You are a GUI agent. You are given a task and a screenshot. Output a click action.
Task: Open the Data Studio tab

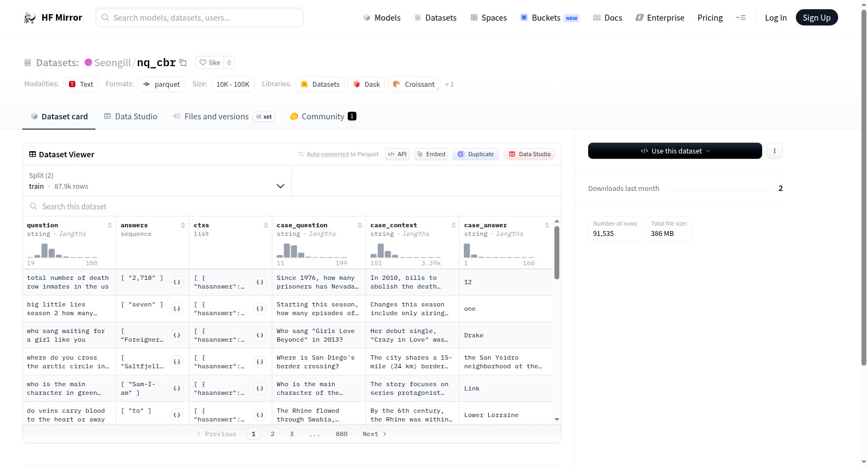click(x=131, y=117)
